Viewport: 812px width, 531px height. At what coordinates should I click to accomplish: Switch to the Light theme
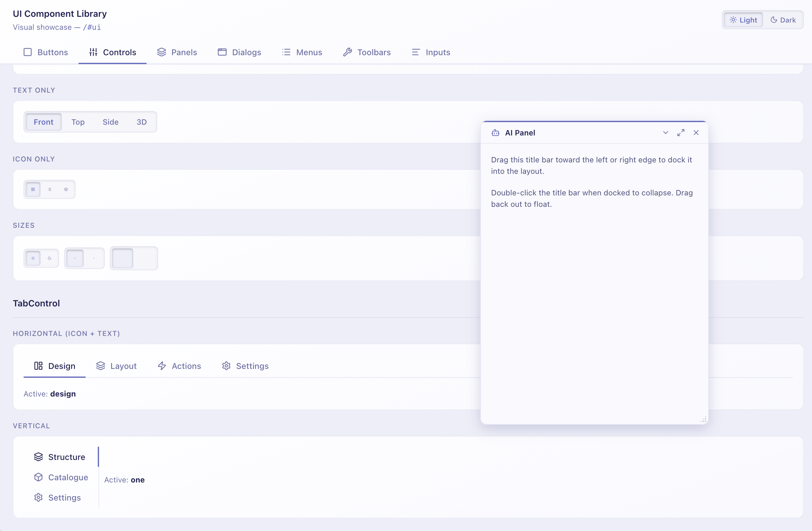click(x=743, y=20)
